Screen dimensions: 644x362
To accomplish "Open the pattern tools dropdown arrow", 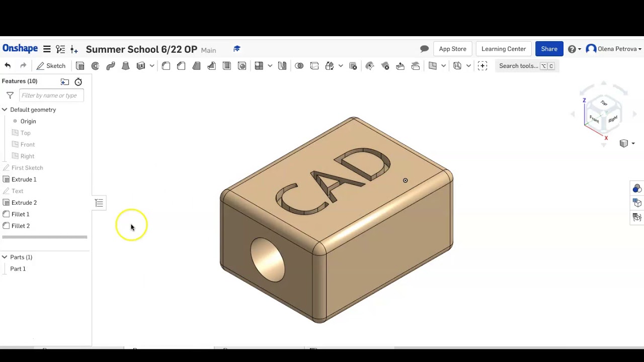I will [270, 66].
